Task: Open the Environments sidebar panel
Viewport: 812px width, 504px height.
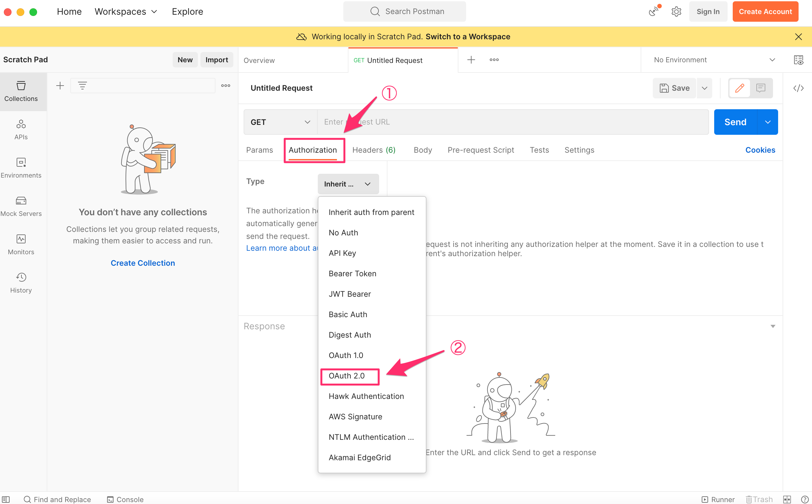Action: point(21,168)
